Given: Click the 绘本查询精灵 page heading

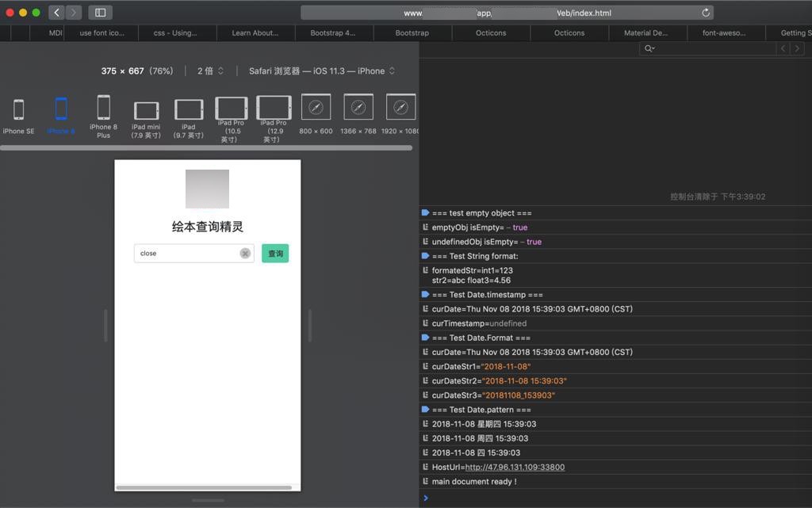Looking at the screenshot, I should [207, 227].
